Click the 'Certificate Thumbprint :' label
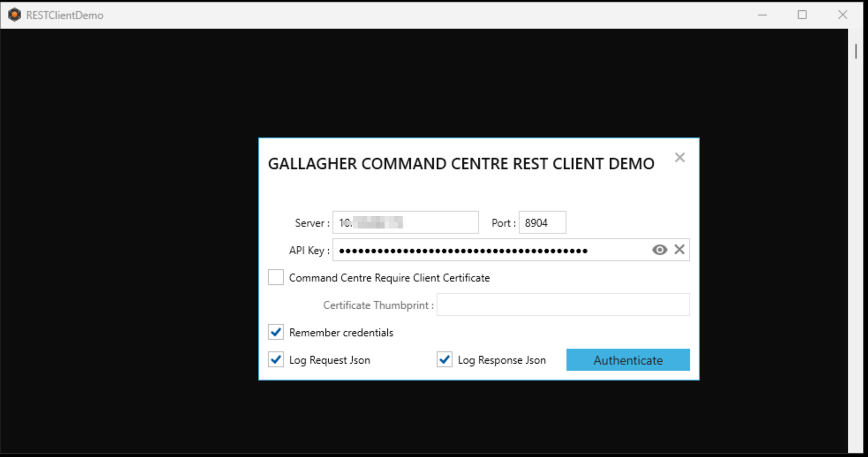 378,305
